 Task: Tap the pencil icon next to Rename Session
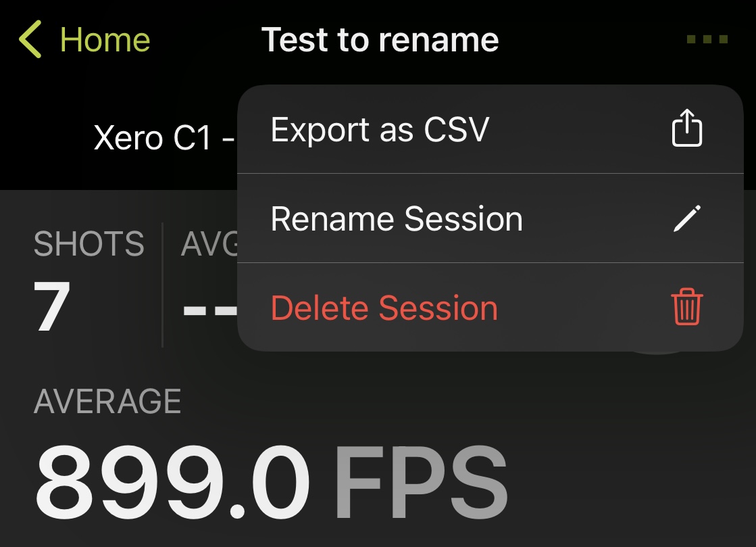pyautogui.click(x=687, y=218)
